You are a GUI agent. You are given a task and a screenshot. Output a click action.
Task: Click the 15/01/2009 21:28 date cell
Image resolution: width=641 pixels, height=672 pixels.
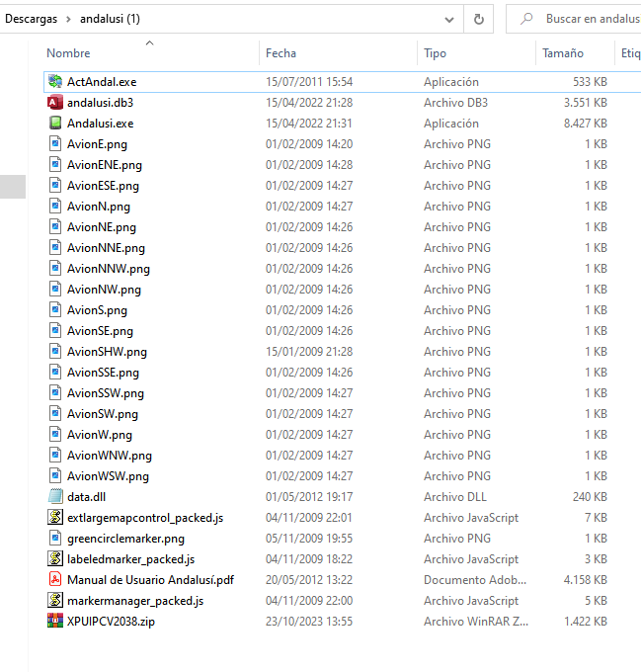tap(309, 352)
